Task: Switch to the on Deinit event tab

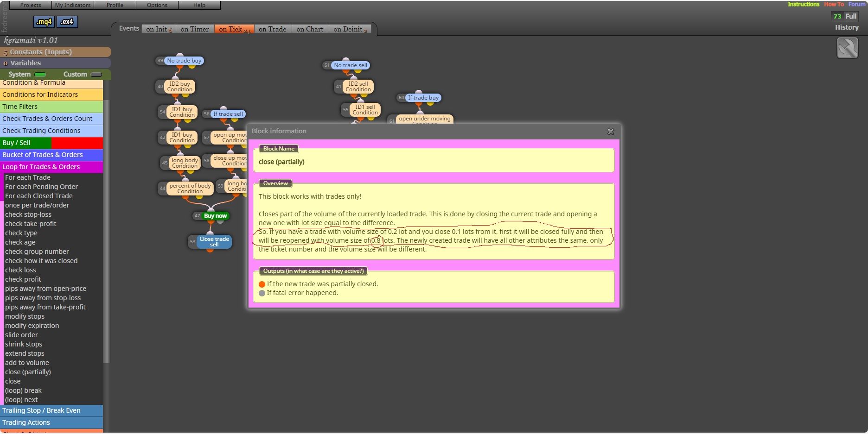Action: (x=350, y=29)
